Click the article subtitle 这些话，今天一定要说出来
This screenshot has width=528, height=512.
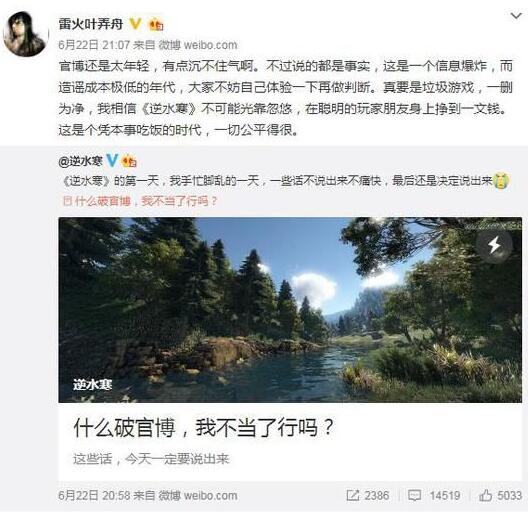pyautogui.click(x=151, y=459)
